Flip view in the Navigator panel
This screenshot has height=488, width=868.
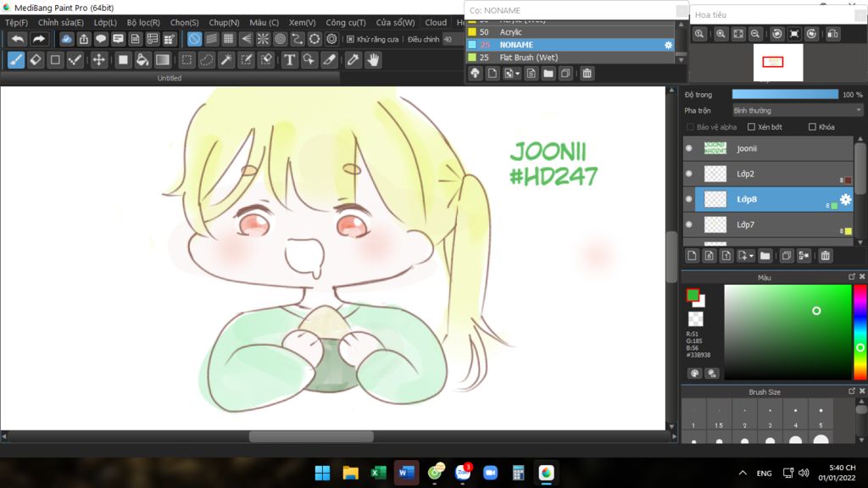click(832, 34)
